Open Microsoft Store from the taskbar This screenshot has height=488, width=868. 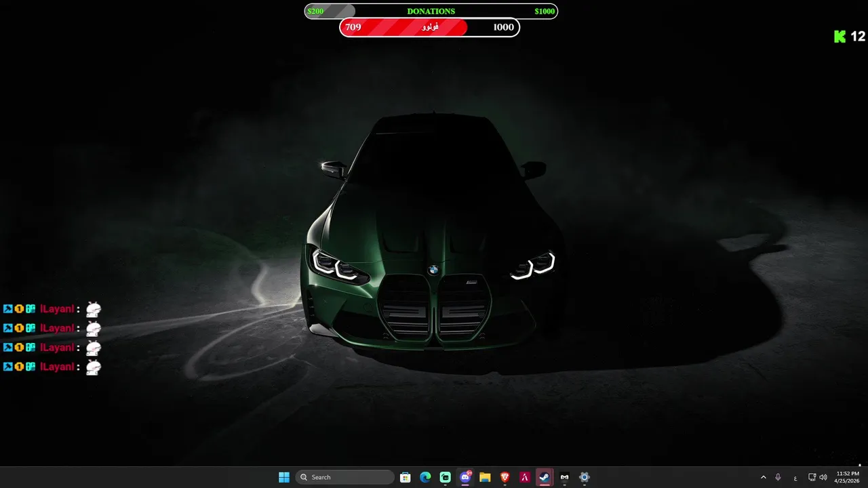[405, 477]
